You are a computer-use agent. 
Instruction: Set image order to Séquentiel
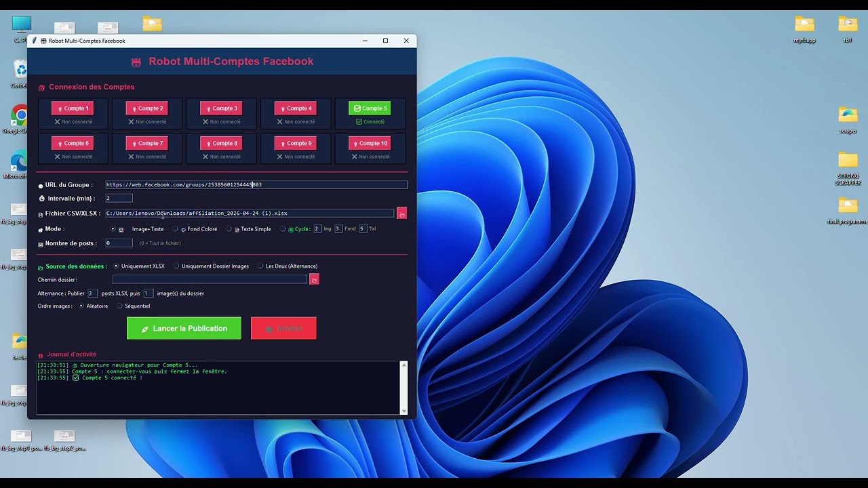(120, 306)
